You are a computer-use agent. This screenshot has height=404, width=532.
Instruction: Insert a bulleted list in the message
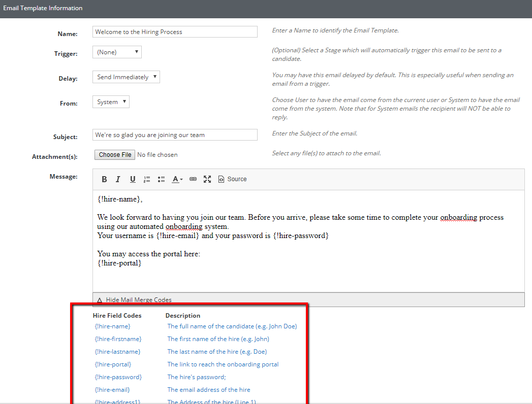tap(160, 179)
